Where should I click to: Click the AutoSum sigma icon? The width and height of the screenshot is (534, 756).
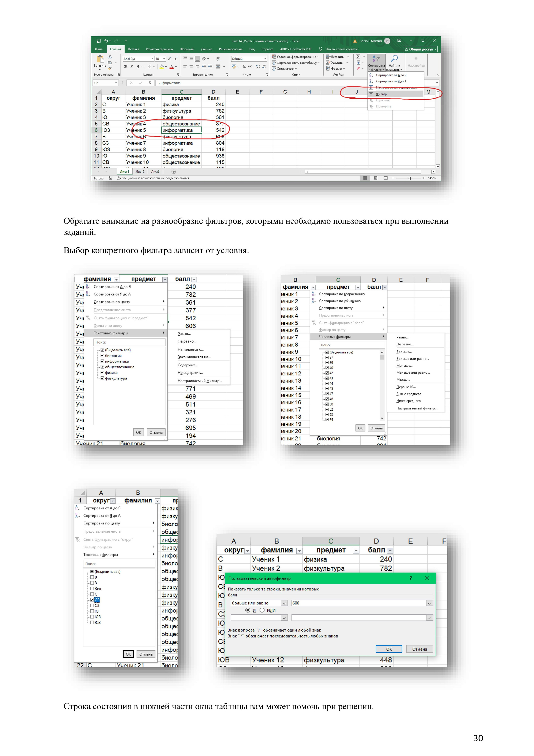[x=358, y=57]
